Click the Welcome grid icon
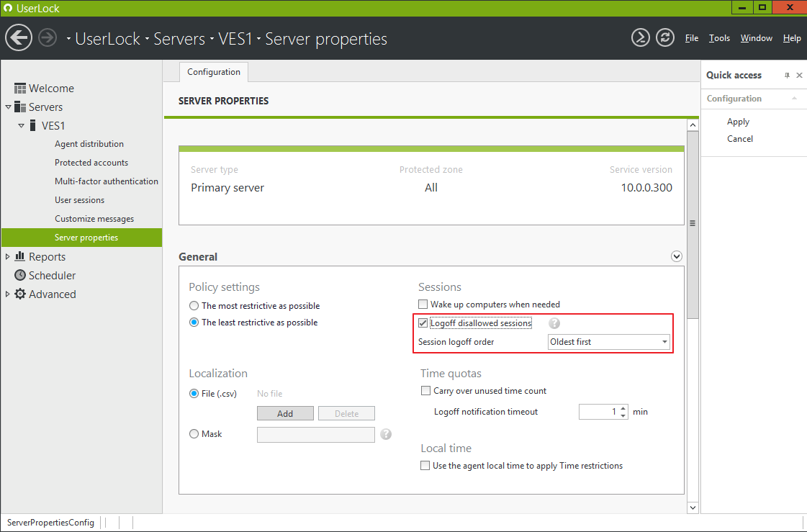The width and height of the screenshot is (807, 532). [20, 89]
